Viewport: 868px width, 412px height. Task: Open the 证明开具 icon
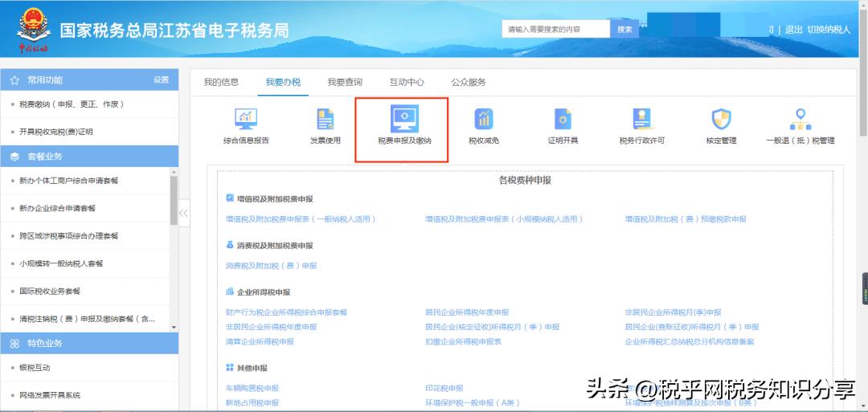(563, 119)
